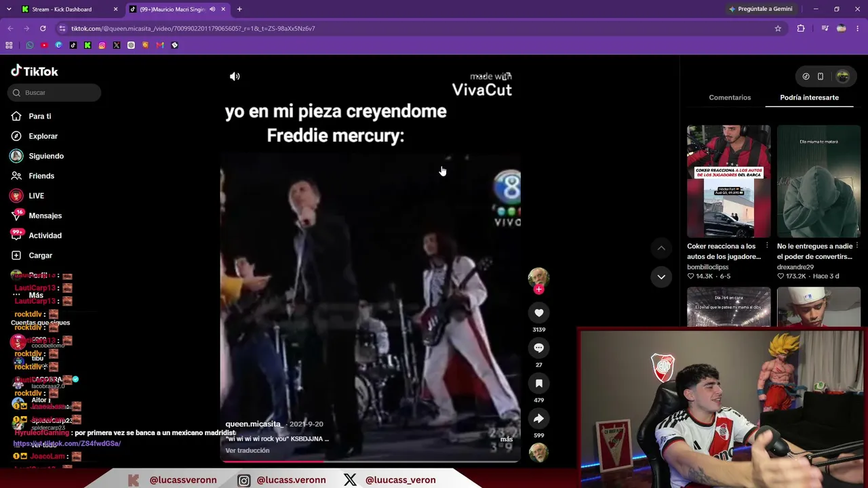
Task: Open the TikTok profile avatar menu
Action: tap(843, 77)
